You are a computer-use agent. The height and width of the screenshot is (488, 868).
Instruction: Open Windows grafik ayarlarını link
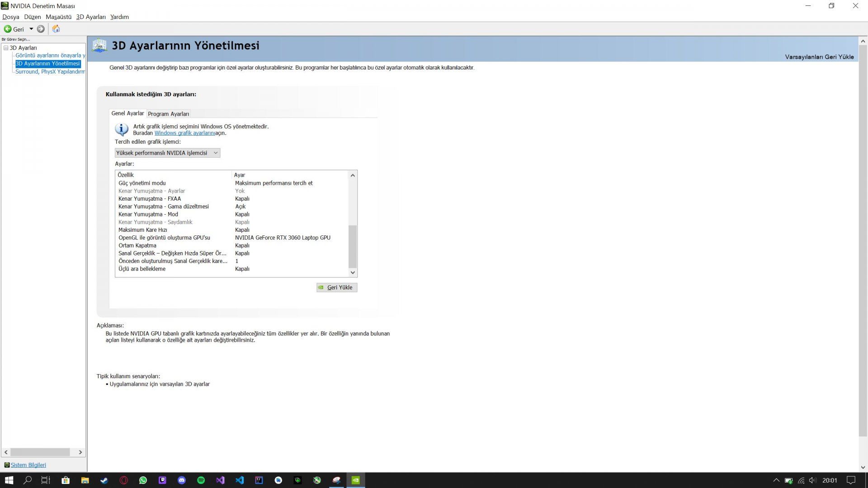(x=184, y=133)
